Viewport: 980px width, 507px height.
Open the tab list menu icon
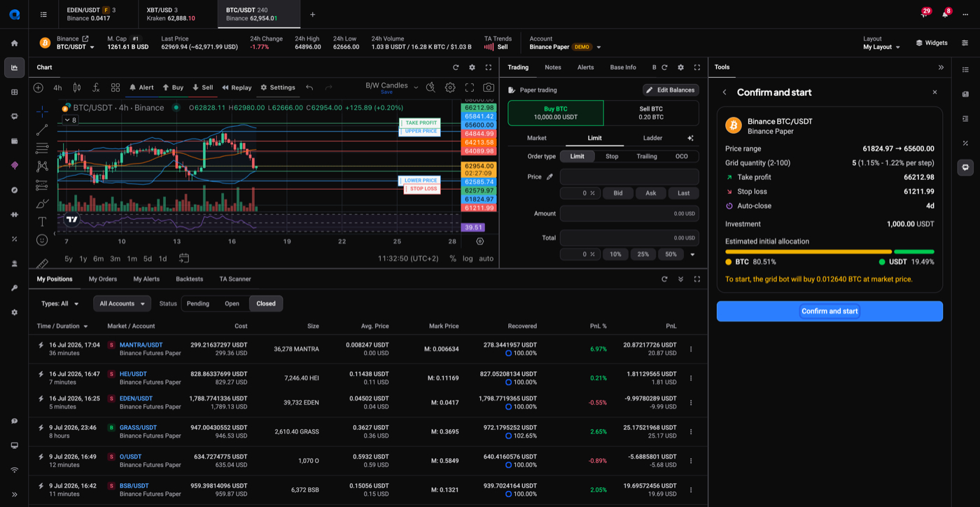click(43, 14)
